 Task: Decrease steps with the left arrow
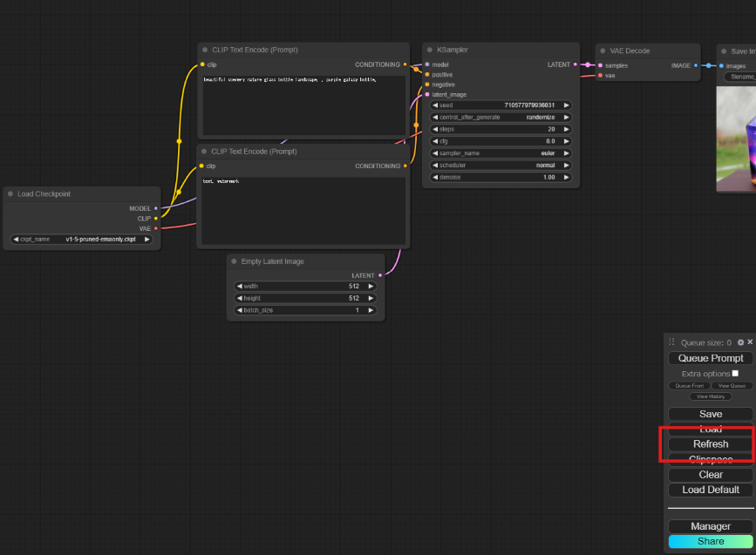(435, 129)
